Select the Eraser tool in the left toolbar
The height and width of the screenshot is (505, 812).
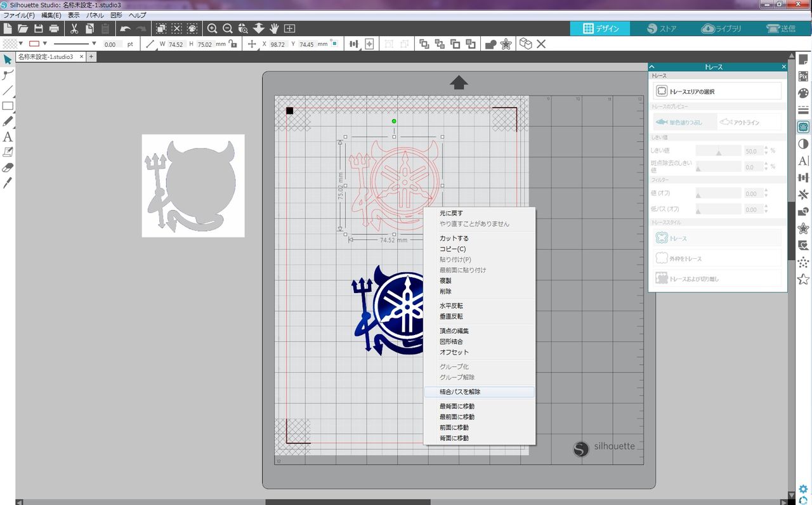pyautogui.click(x=8, y=167)
